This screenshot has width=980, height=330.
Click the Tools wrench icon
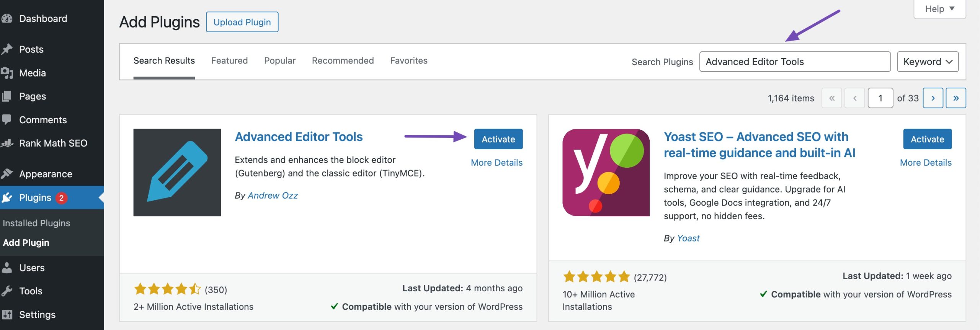click(7, 291)
